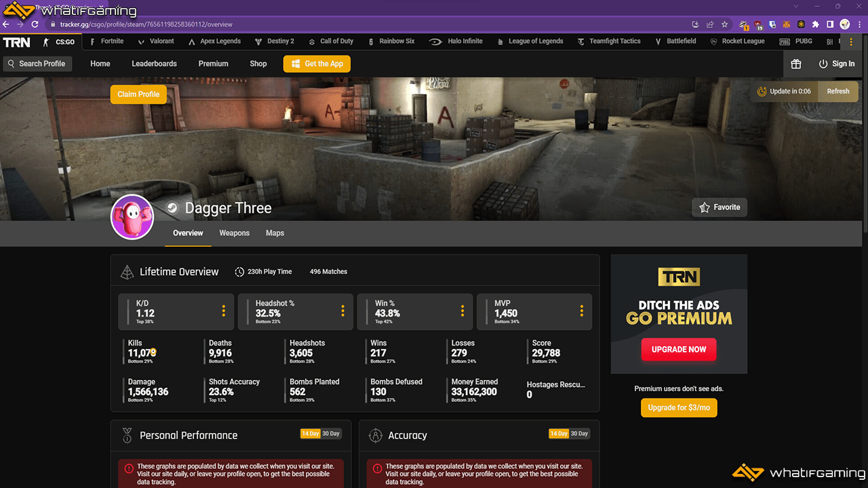The width and height of the screenshot is (868, 488).
Task: Click the Favorite star button
Action: tap(719, 207)
